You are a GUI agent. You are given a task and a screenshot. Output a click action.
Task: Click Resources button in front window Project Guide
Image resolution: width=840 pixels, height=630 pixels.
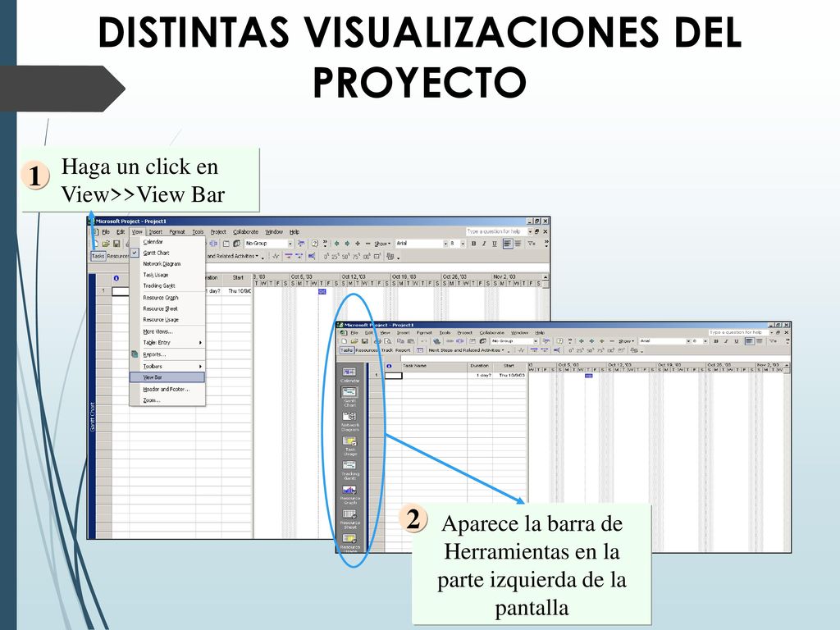(367, 350)
